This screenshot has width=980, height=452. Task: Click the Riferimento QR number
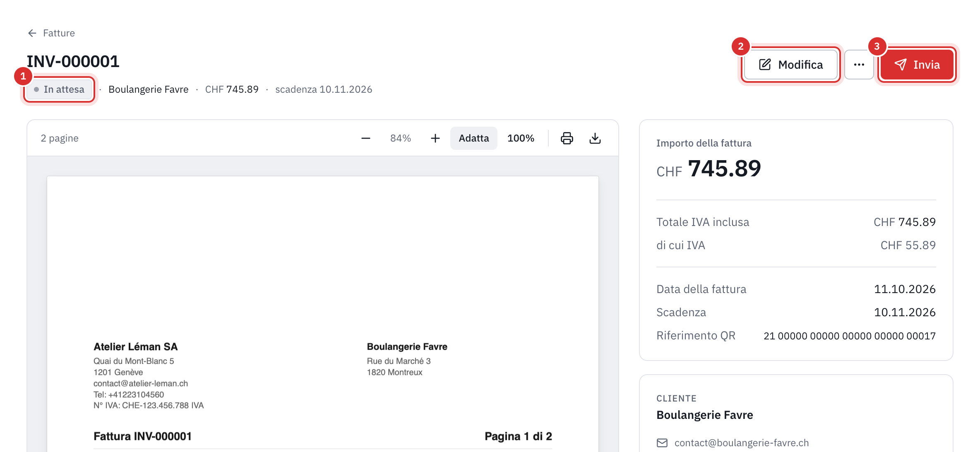(x=850, y=336)
